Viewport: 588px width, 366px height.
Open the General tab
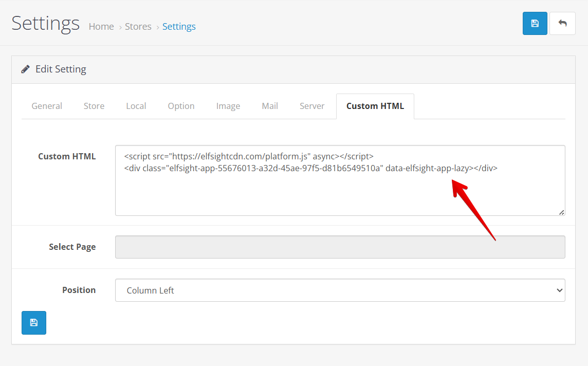47,106
